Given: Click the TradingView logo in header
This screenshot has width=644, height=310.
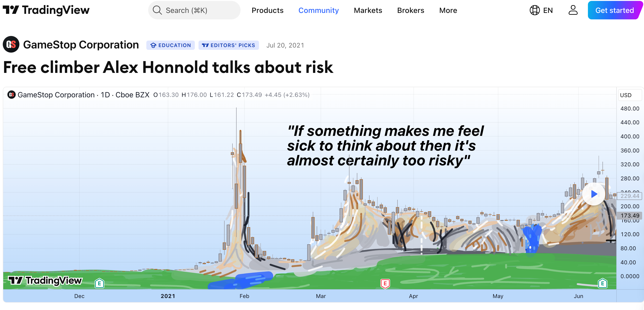Looking at the screenshot, I should click(x=46, y=10).
